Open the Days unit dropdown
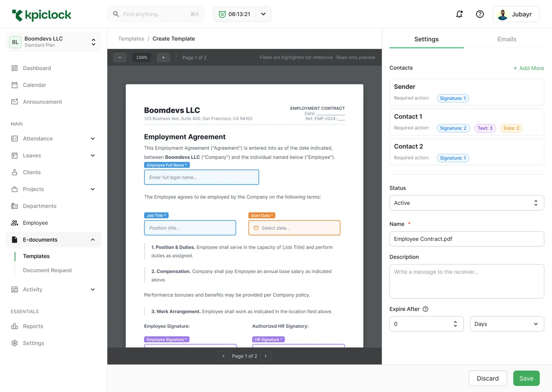552x392 pixels. pyautogui.click(x=507, y=324)
